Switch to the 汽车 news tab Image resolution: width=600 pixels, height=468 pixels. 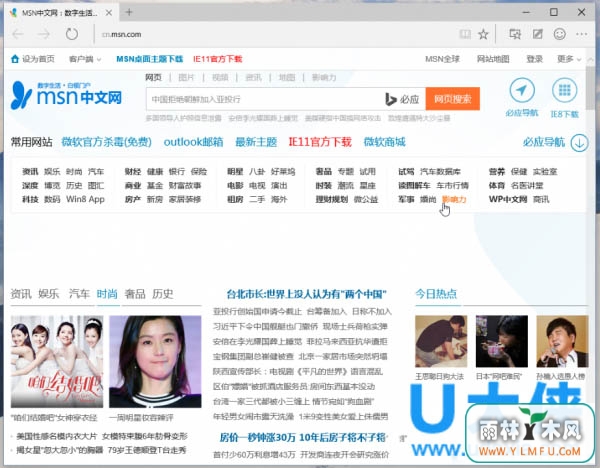pyautogui.click(x=79, y=294)
